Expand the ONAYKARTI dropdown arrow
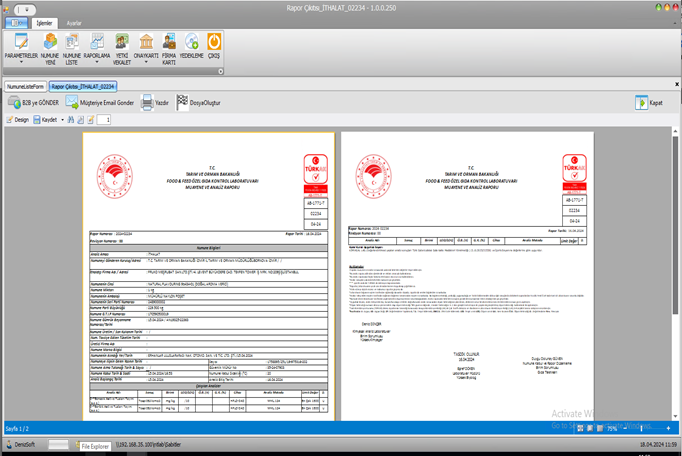The height and width of the screenshot is (456, 682). [x=146, y=62]
